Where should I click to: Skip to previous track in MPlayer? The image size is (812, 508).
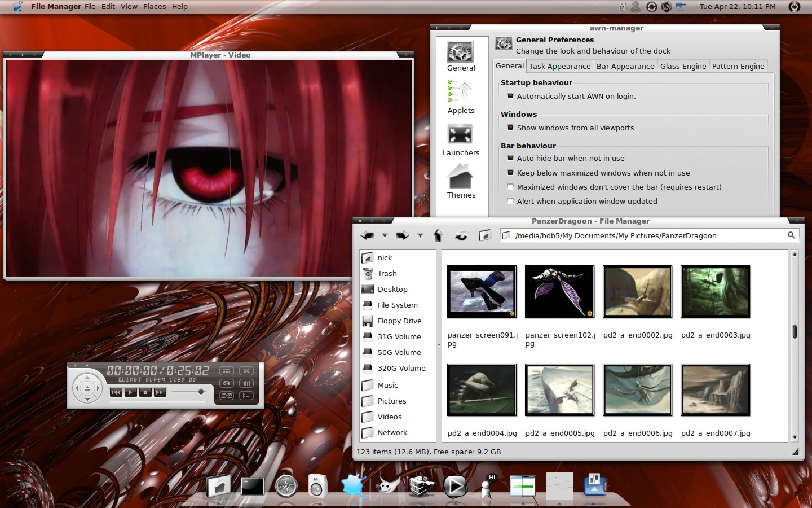(116, 392)
